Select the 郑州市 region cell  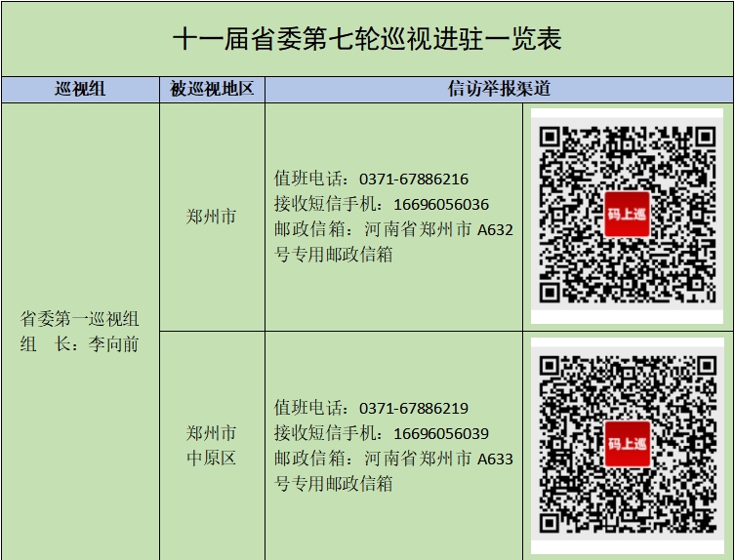point(212,217)
